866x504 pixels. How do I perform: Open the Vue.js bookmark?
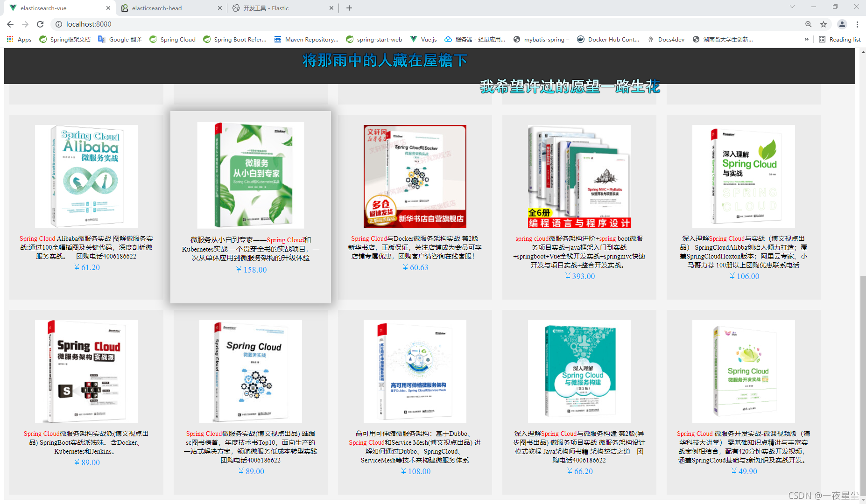pos(423,39)
